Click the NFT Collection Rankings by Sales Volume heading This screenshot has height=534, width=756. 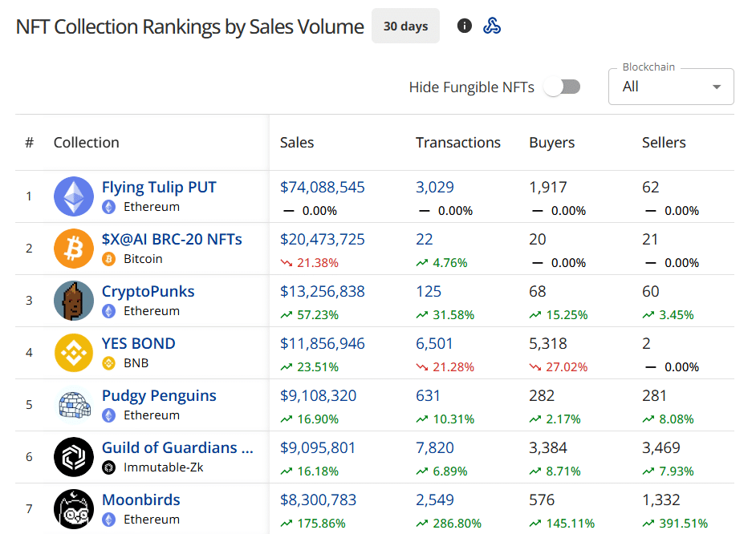[190, 26]
